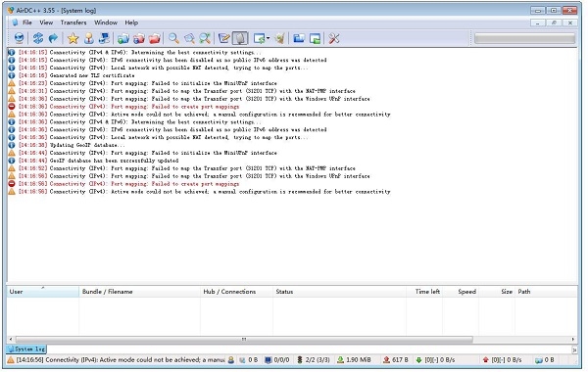
Task: Open the red Upload Queue folder icon
Action: [155, 38]
